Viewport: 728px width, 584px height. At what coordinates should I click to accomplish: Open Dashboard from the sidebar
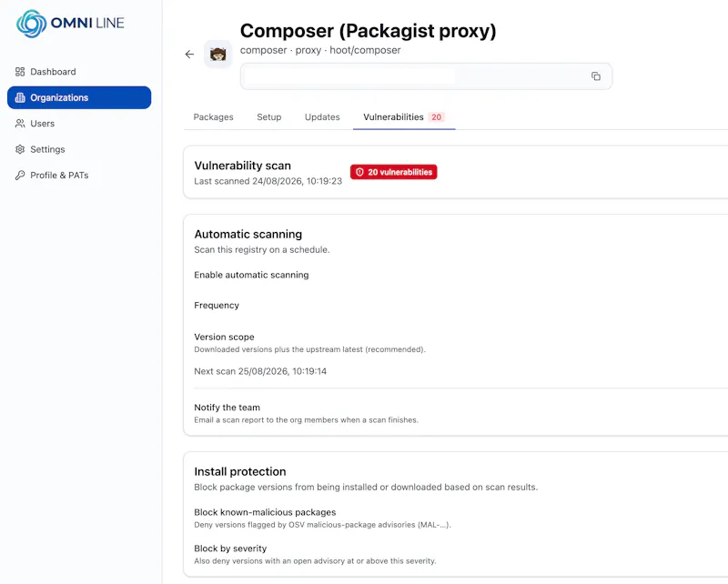pos(79,72)
